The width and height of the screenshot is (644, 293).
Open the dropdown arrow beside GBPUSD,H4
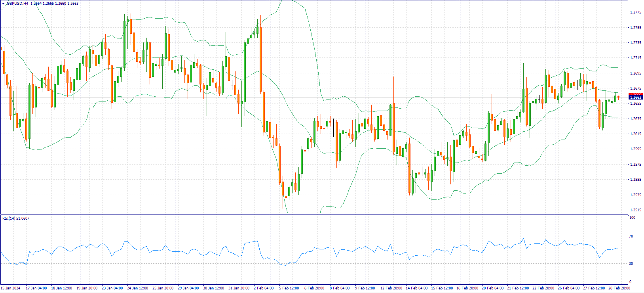click(3, 4)
